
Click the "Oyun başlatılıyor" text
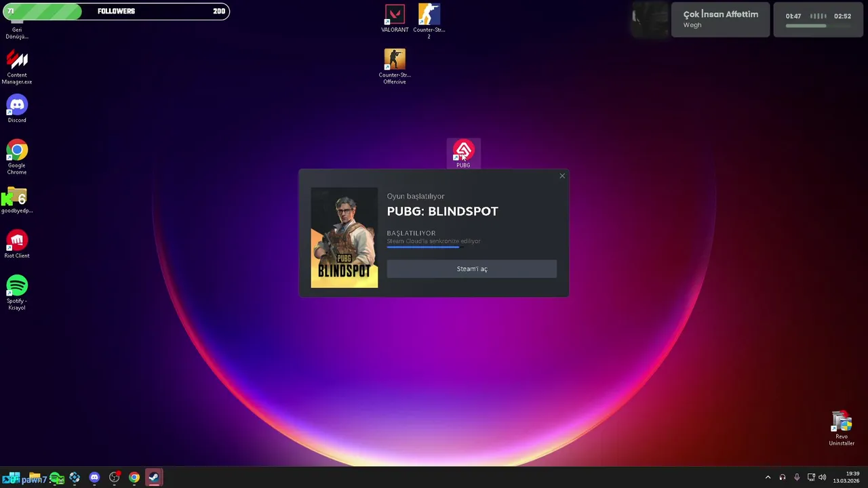(x=416, y=197)
